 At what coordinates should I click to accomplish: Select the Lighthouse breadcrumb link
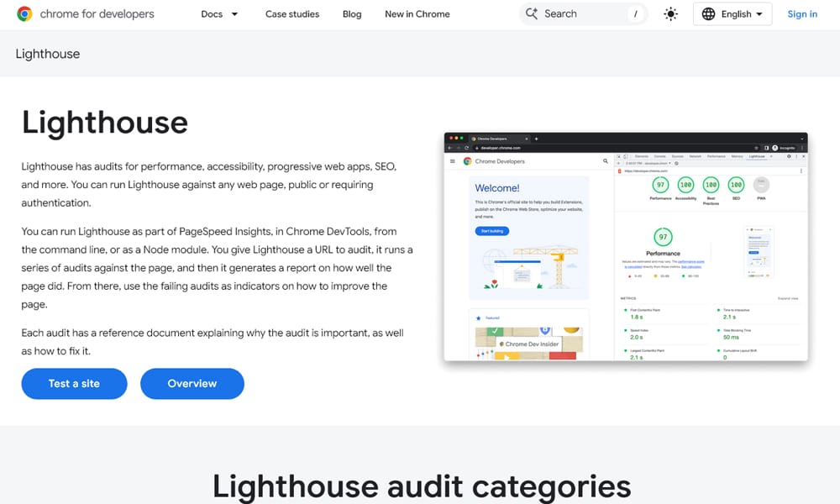48,54
